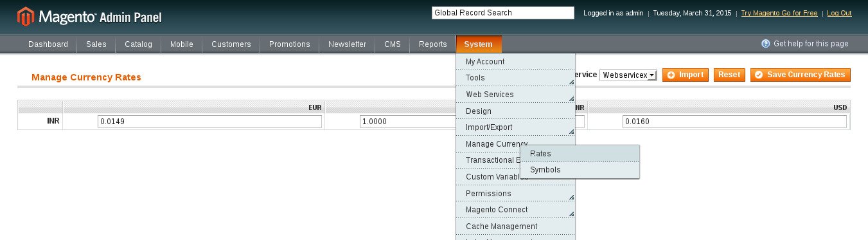Click the USD column header

[840, 107]
